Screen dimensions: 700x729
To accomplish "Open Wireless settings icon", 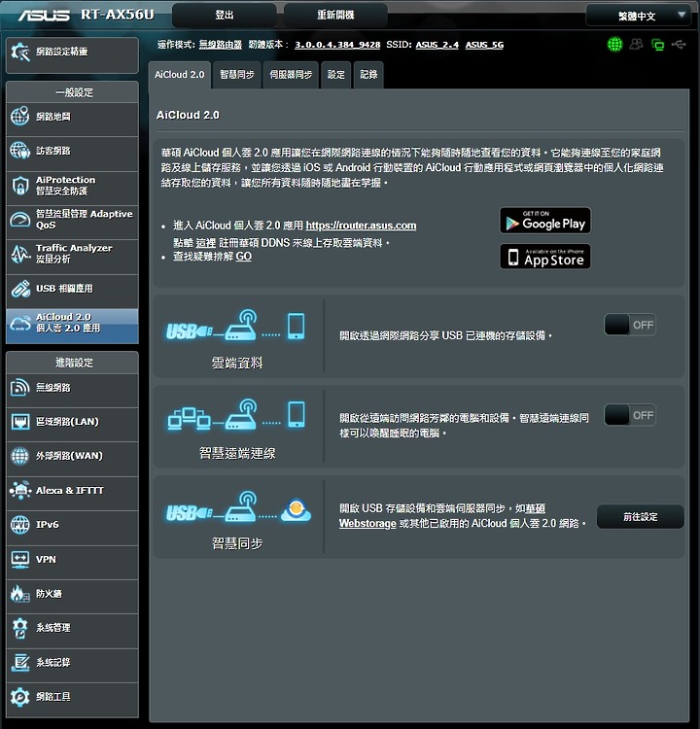I will (x=20, y=387).
